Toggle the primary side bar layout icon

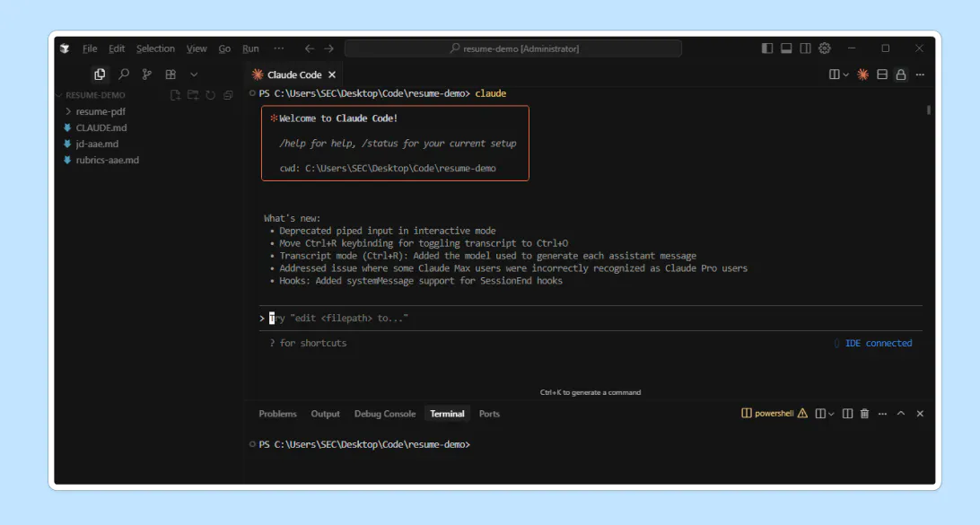tap(767, 48)
